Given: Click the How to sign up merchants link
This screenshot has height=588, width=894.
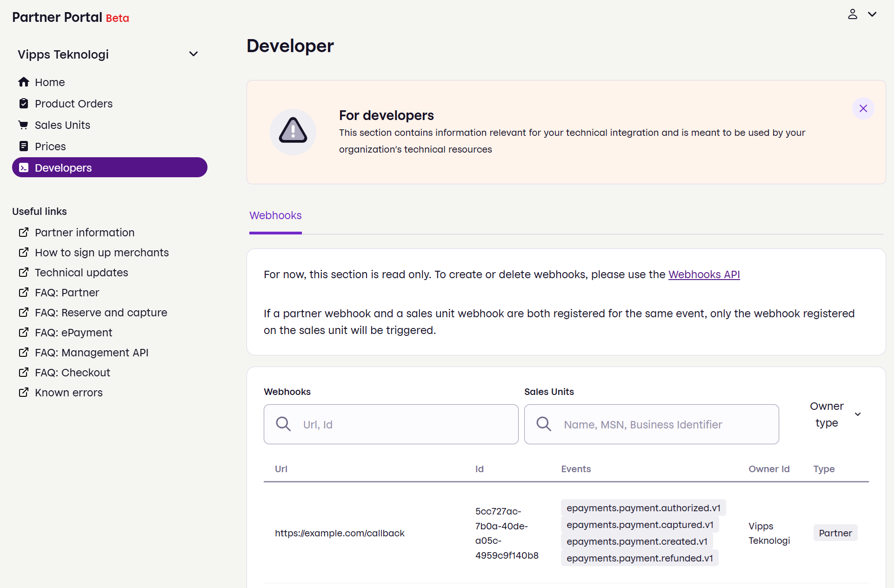Looking at the screenshot, I should pos(102,252).
